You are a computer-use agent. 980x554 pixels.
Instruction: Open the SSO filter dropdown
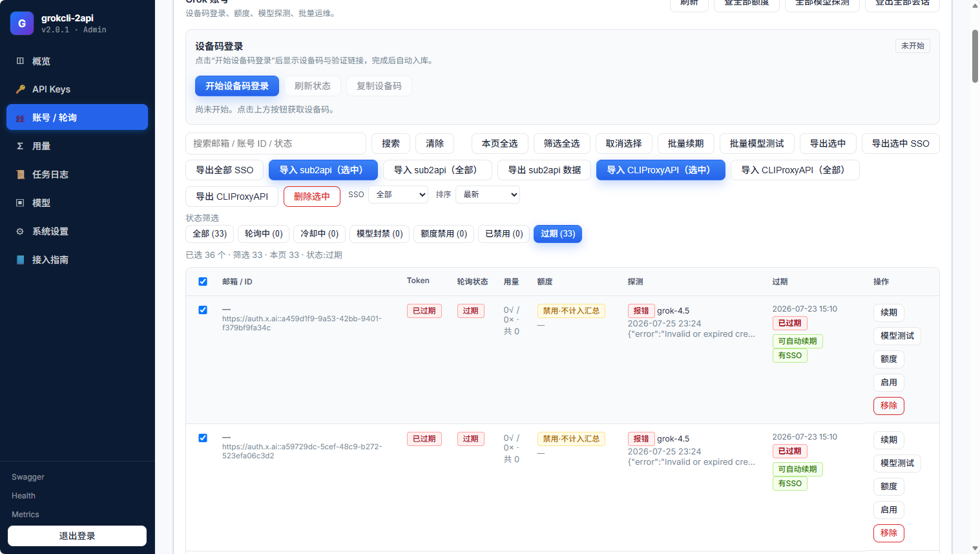(398, 195)
